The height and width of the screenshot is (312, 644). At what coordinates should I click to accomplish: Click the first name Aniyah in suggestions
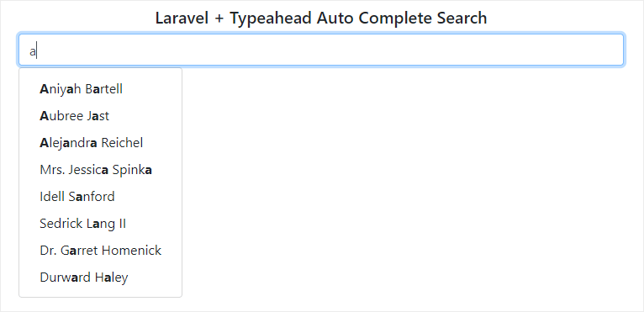(60, 89)
